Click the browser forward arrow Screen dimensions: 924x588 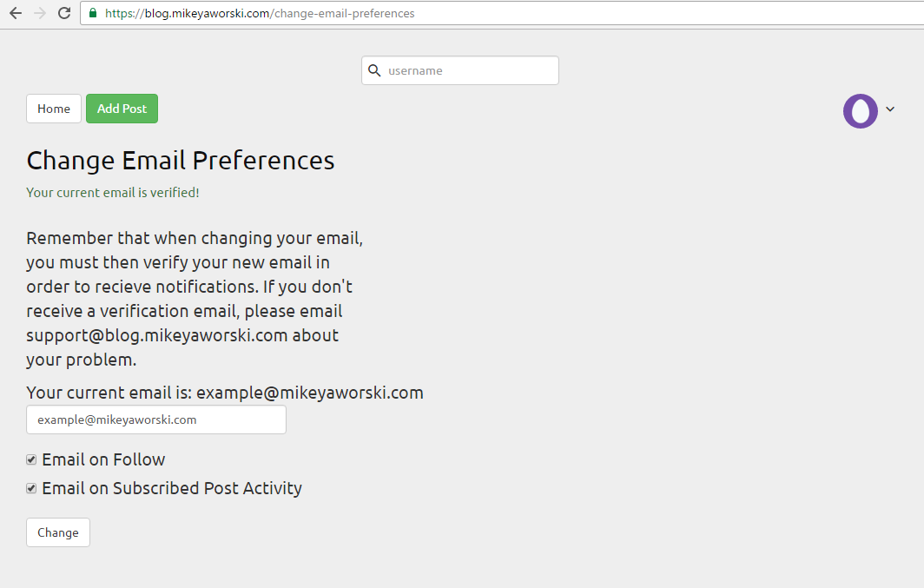40,13
